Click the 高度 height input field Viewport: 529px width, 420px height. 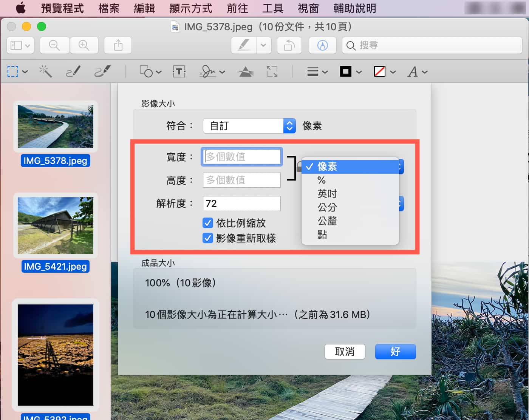click(242, 180)
